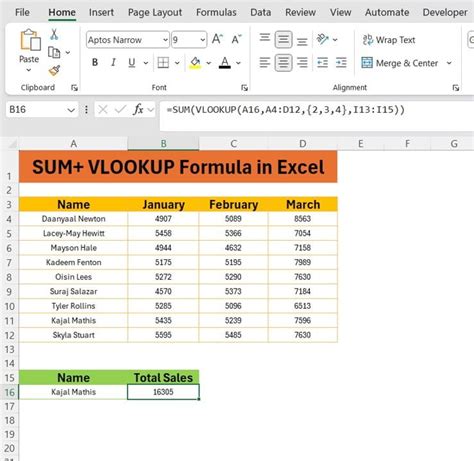Select the Total Sales value 16305

(163, 392)
